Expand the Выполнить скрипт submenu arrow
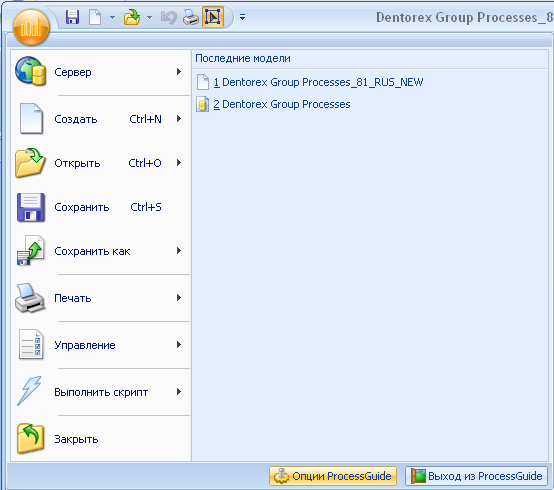This screenshot has width=554, height=490. [179, 392]
